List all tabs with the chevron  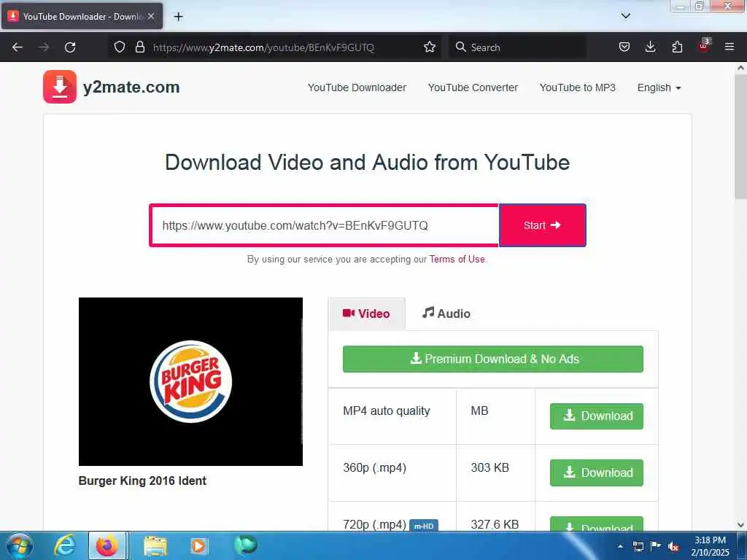coord(625,16)
